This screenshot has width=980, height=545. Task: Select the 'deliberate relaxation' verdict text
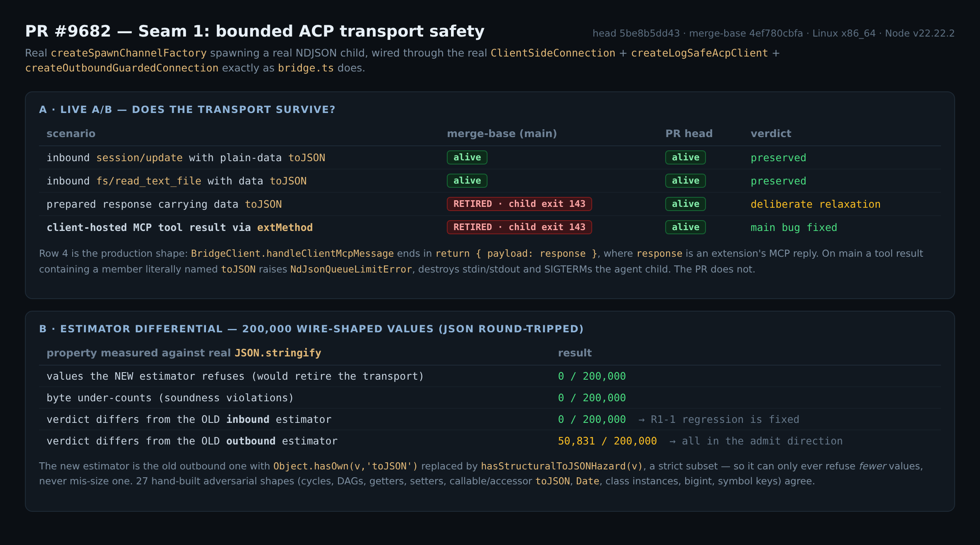click(x=816, y=204)
